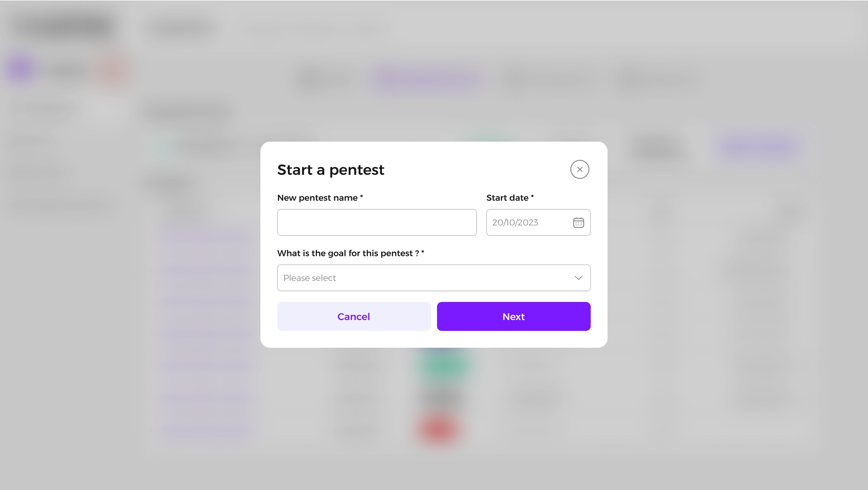Click the blurred purple avatar behind the dialog
The image size is (868, 490).
coord(21,69)
